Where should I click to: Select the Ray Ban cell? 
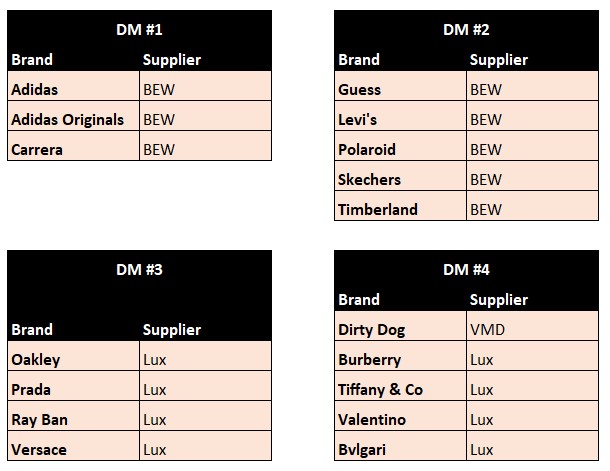(x=73, y=419)
